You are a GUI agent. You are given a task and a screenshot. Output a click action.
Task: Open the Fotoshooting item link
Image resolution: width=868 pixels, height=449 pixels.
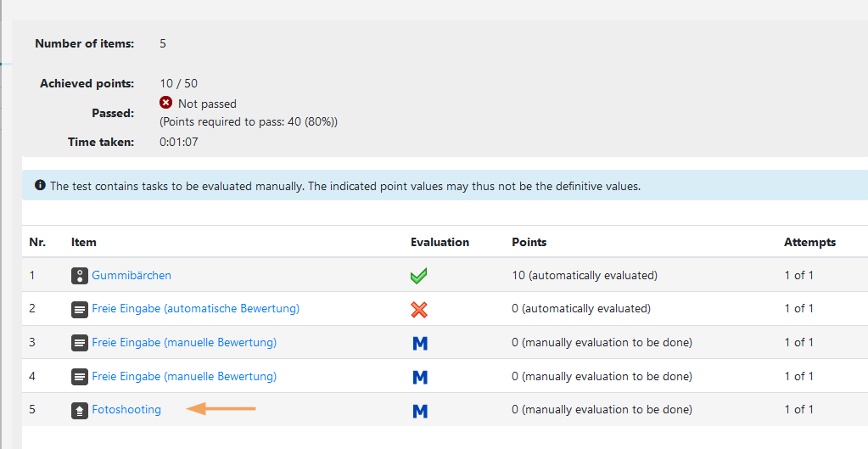click(x=126, y=410)
